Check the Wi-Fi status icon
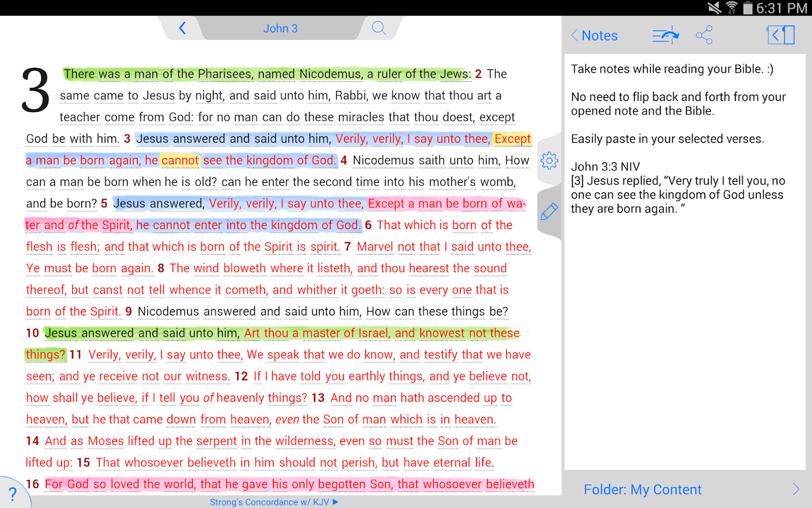 [731, 8]
